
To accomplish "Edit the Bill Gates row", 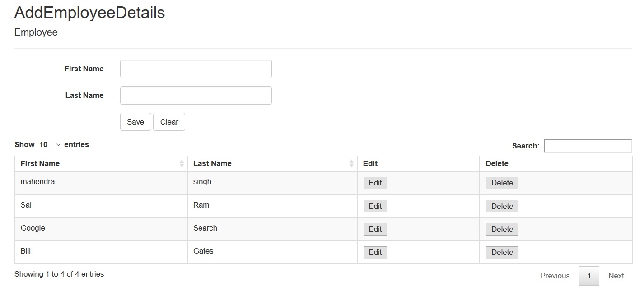I will [375, 252].
